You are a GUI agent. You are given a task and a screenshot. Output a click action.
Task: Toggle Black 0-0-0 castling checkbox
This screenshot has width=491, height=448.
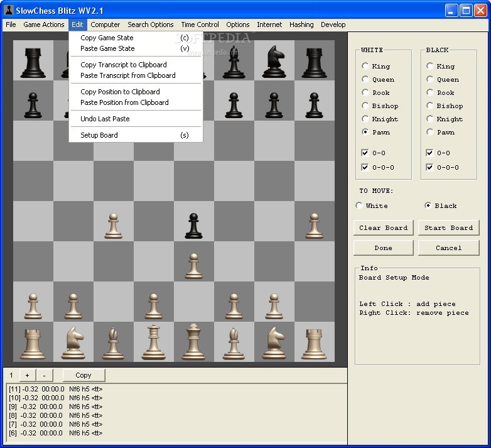click(429, 167)
